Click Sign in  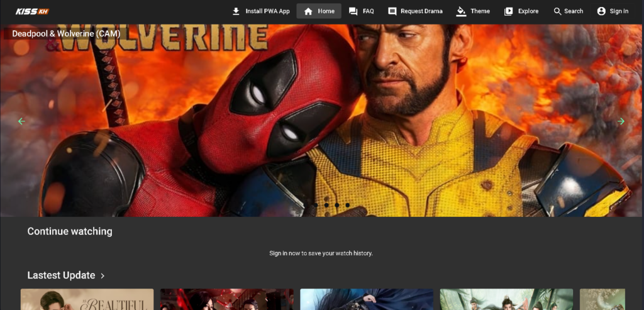613,11
